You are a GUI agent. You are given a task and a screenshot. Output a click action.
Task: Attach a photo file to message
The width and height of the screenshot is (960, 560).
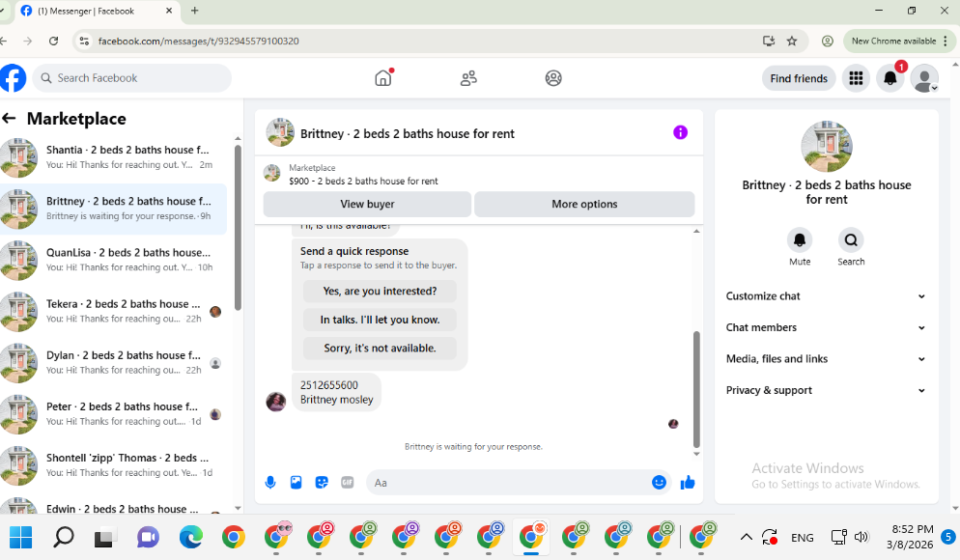point(296,482)
